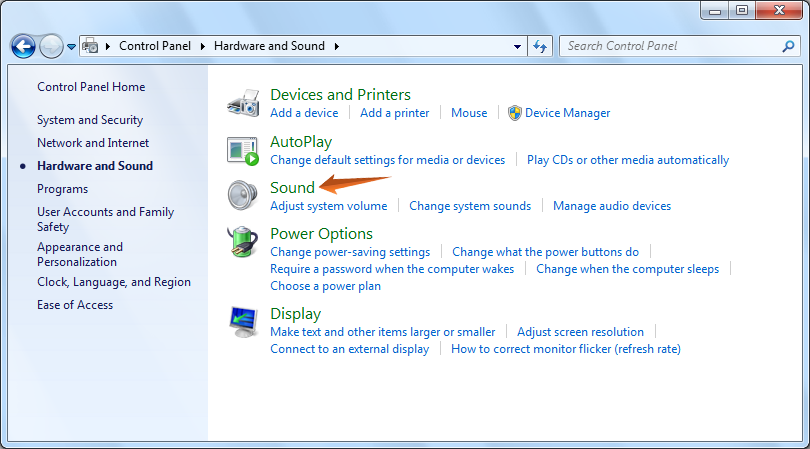Viewport: 810px width, 449px height.
Task: Click the search magnifier icon
Action: [x=788, y=46]
